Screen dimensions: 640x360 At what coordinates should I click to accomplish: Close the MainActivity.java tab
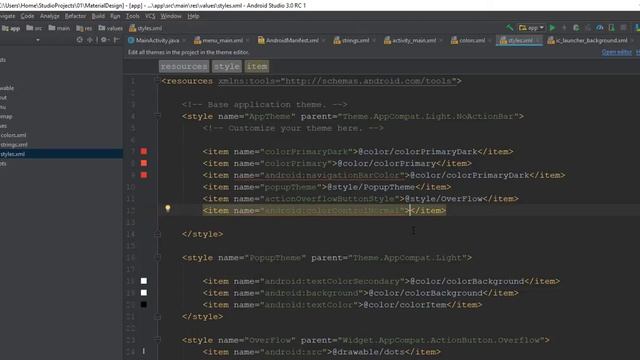(184, 40)
